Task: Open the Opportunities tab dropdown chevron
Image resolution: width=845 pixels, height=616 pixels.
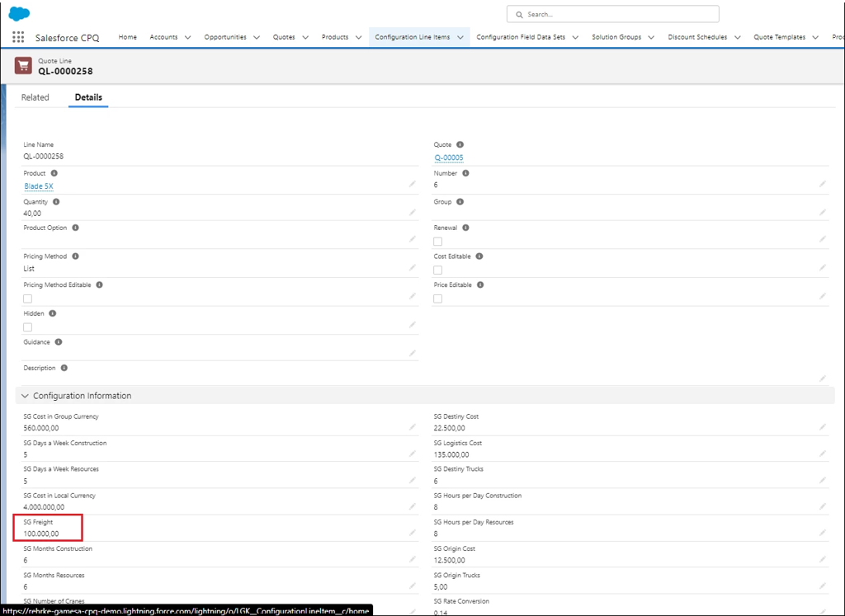Action: point(257,38)
